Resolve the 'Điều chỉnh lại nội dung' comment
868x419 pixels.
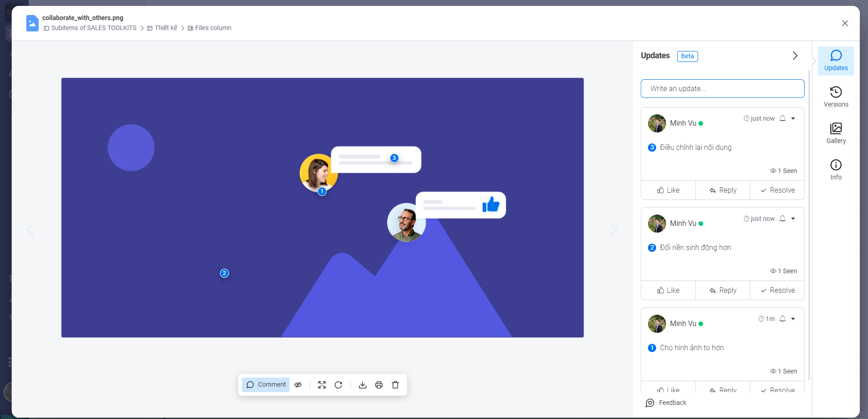pyautogui.click(x=777, y=190)
